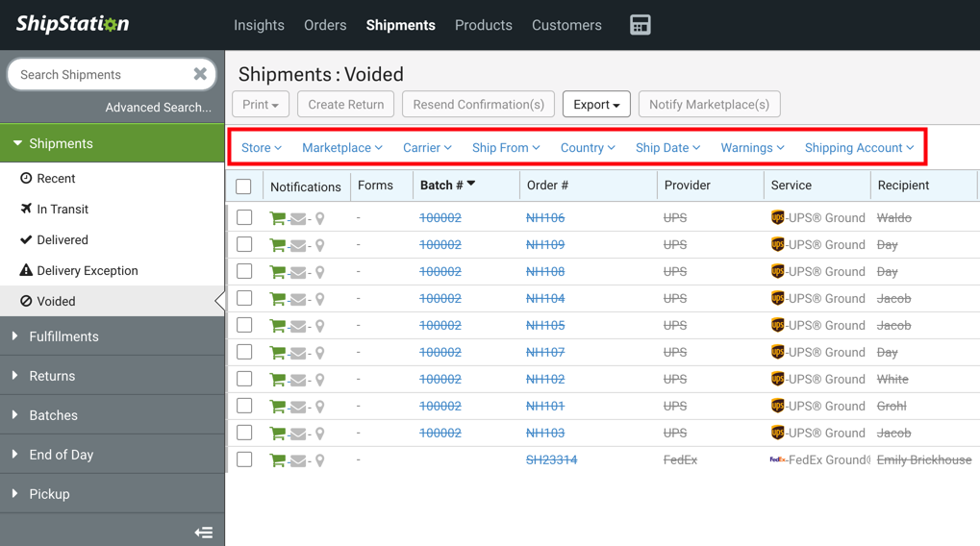This screenshot has height=546, width=980.
Task: Click the Resend Confirmation(s) button
Action: pyautogui.click(x=478, y=105)
